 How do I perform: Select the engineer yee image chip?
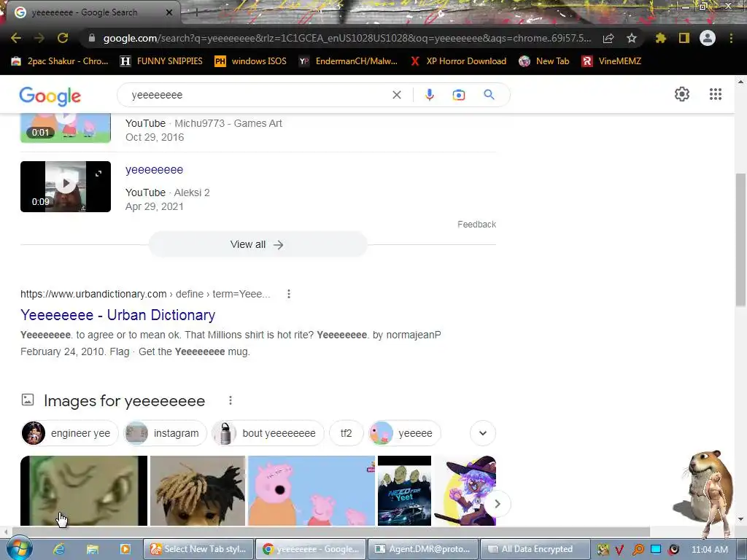click(x=69, y=433)
